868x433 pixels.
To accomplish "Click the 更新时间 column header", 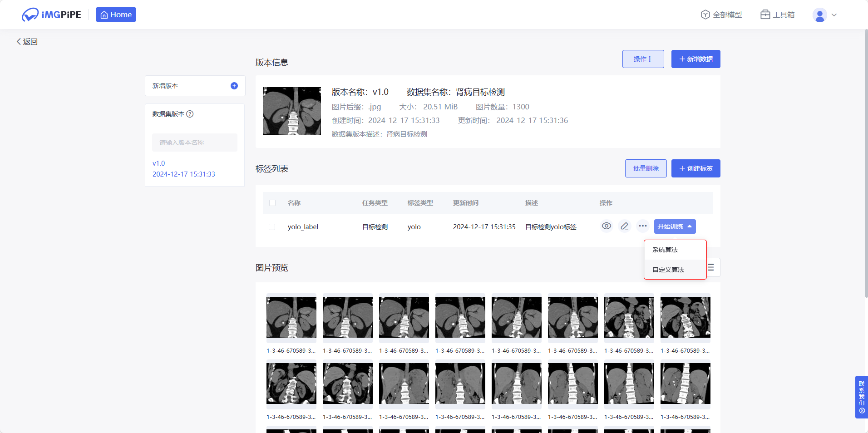I will point(466,203).
